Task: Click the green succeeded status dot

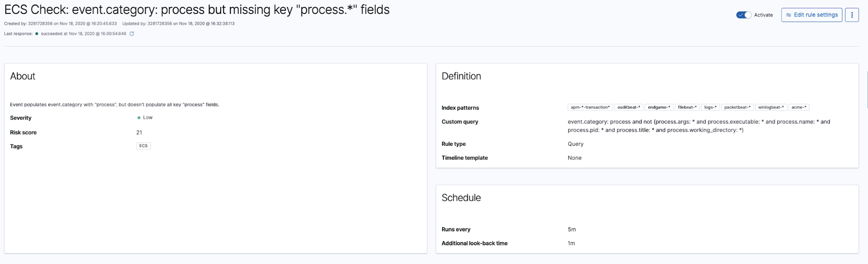Action: (x=36, y=33)
